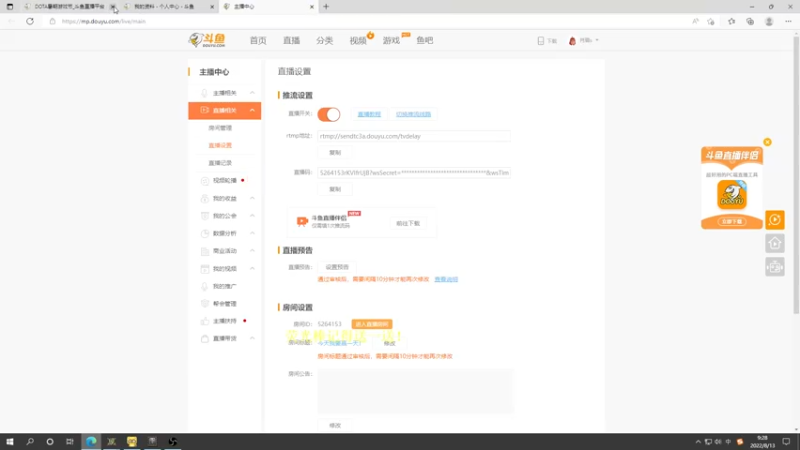Viewport: 800px width, 450px height.
Task: Open the 直播教程 link
Action: click(x=369, y=114)
